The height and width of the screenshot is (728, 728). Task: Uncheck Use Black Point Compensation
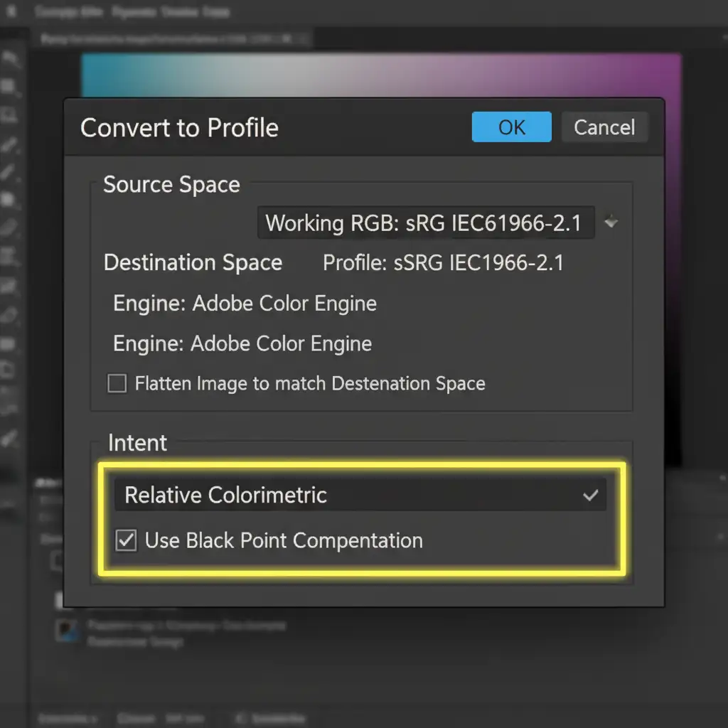(x=126, y=541)
